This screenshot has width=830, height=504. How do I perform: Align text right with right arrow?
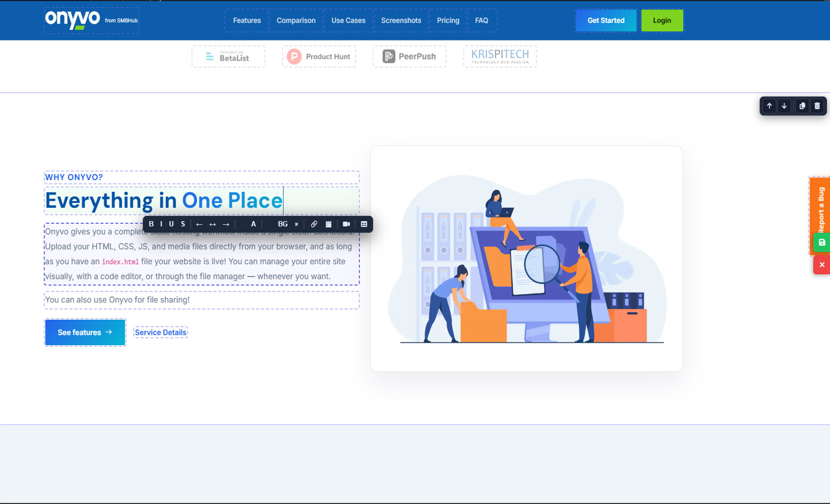click(226, 224)
